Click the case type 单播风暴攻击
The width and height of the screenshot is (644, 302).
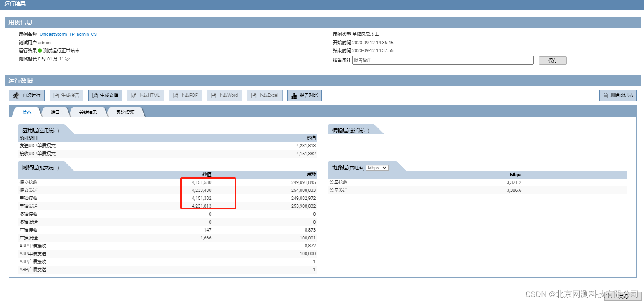[366, 34]
